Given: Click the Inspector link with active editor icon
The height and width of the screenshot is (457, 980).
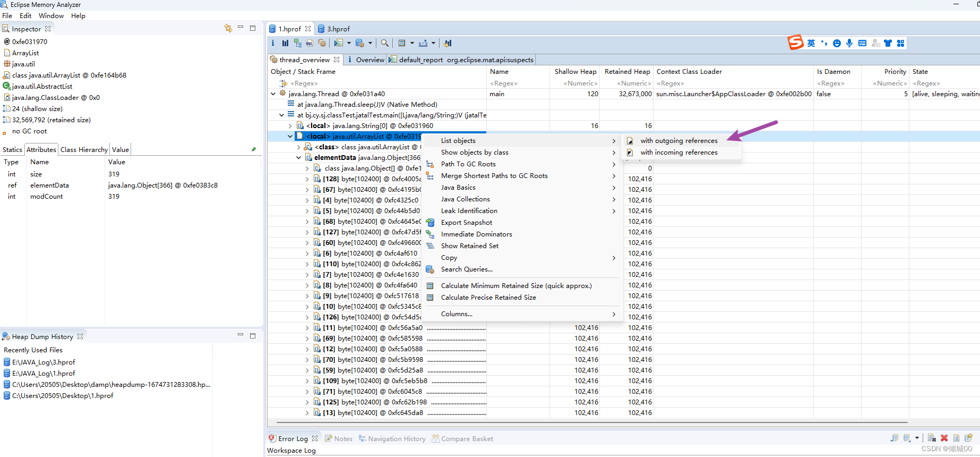Looking at the screenshot, I should tap(228, 28).
